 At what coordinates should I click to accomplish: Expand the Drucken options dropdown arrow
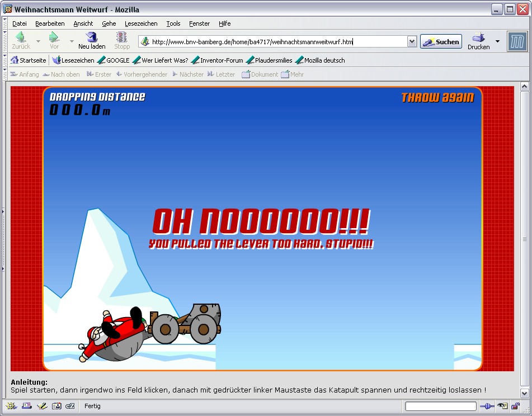click(x=497, y=41)
